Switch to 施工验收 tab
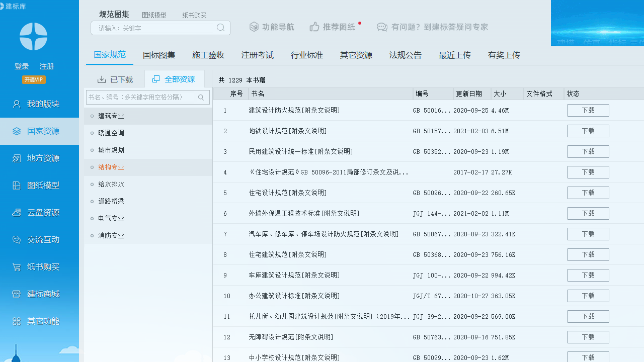Viewport: 644px width, 362px height. click(208, 55)
